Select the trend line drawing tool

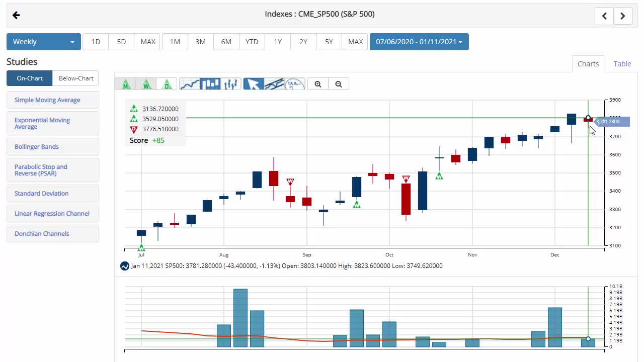pyautogui.click(x=274, y=84)
